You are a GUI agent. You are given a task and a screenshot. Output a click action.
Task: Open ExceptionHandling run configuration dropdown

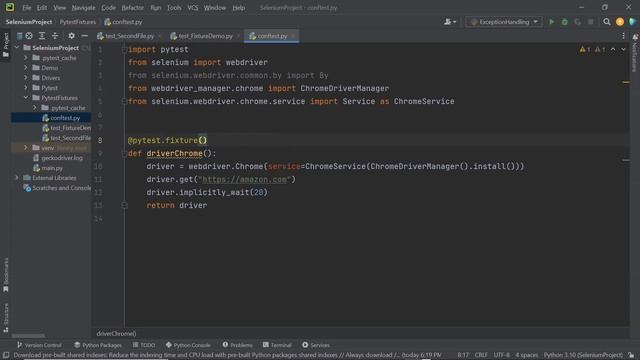pos(504,22)
